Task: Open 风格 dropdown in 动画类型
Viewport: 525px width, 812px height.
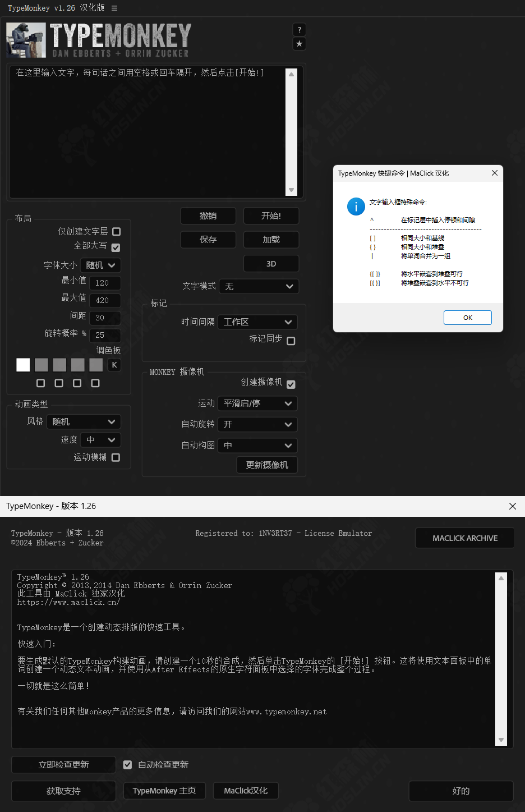Action: pyautogui.click(x=84, y=422)
